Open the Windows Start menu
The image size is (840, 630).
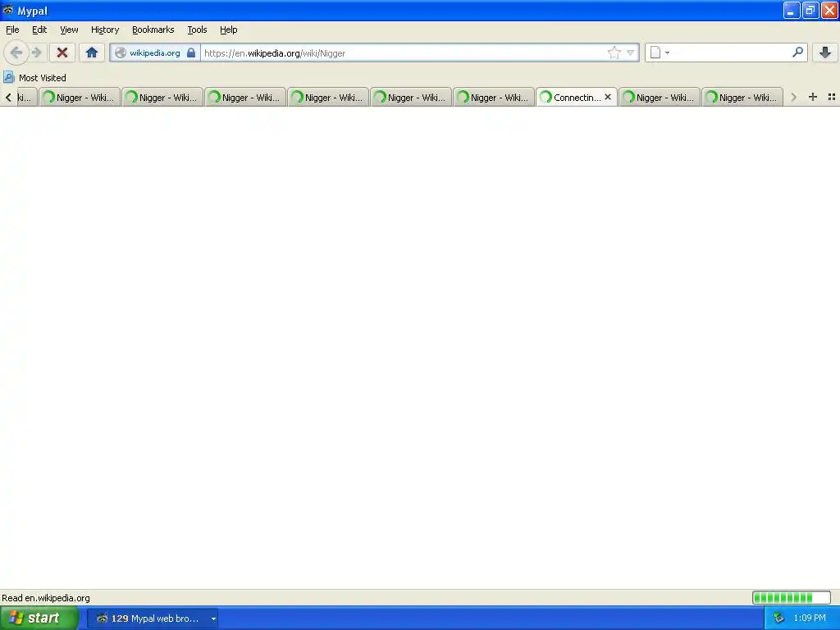[39, 619]
